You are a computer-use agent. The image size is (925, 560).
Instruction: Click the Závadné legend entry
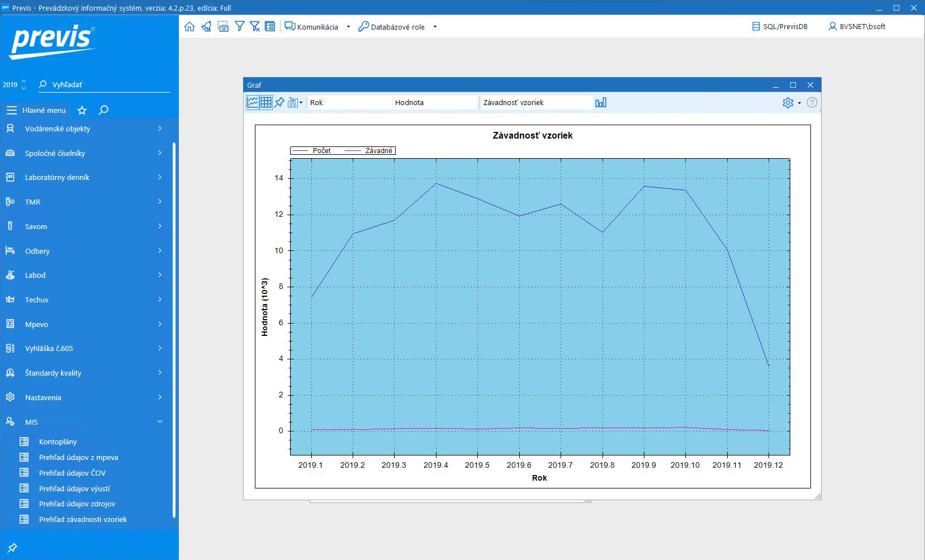369,151
